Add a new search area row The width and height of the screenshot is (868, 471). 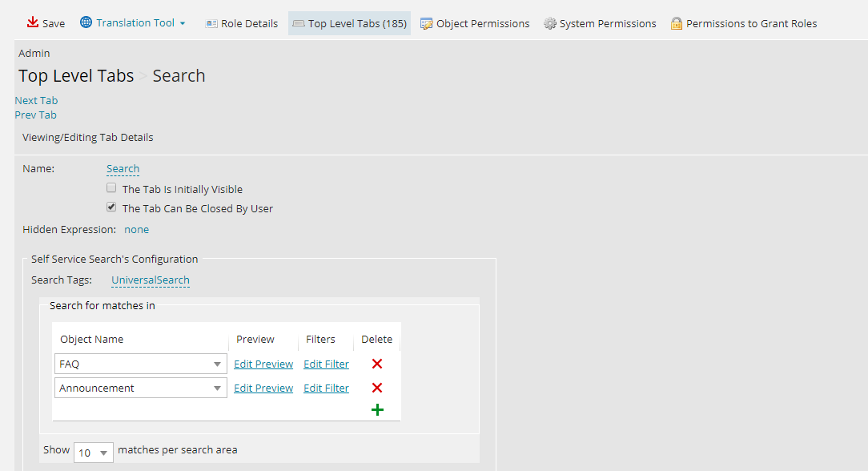point(376,409)
